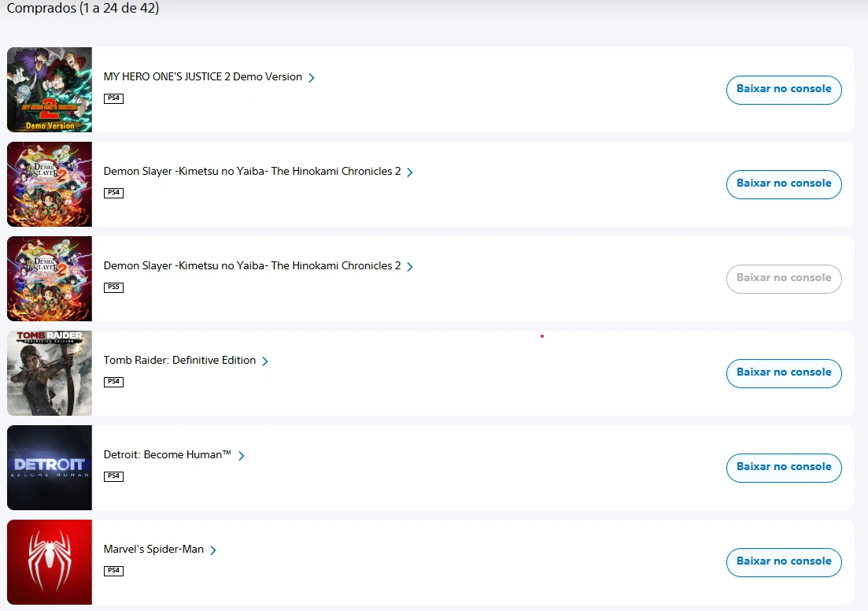Screen dimensions: 868x611
Task: Click the chevron after Detroit: Become Human title
Action: 242,456
